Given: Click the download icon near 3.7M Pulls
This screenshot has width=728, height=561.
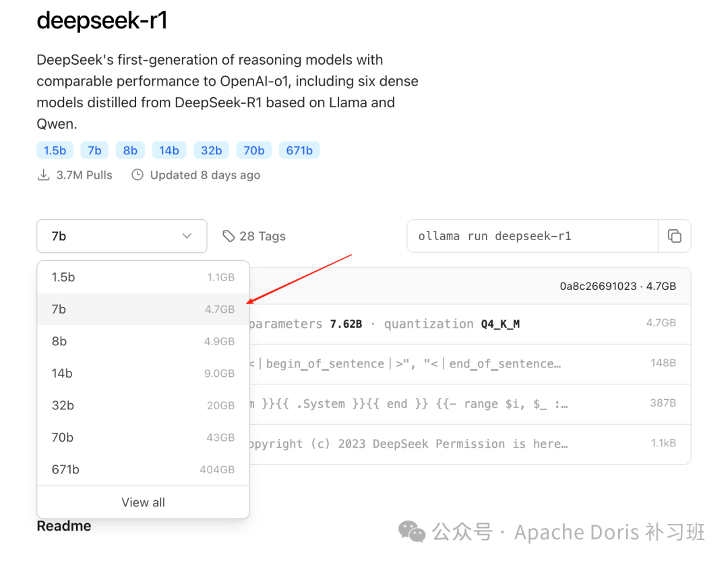Looking at the screenshot, I should pos(43,175).
